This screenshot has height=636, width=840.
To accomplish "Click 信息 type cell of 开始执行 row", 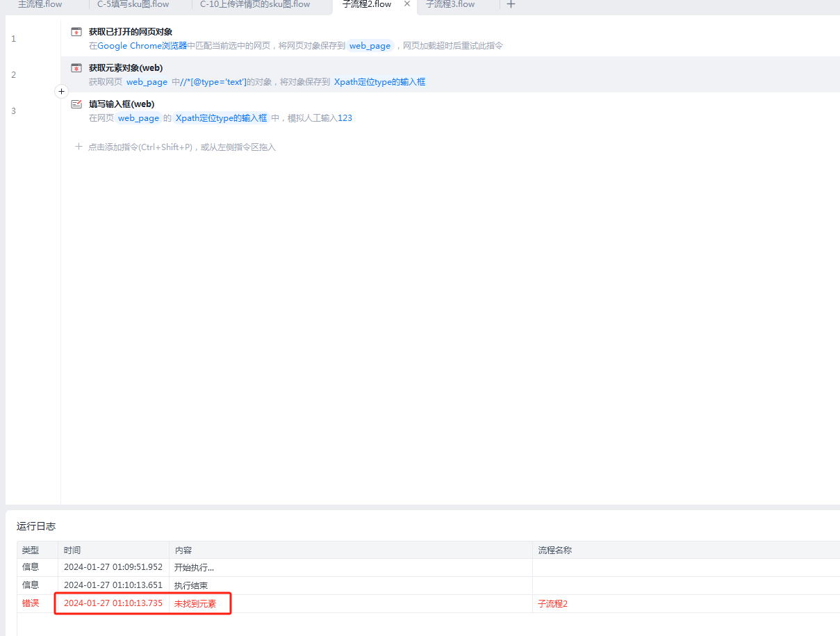I will [31, 567].
